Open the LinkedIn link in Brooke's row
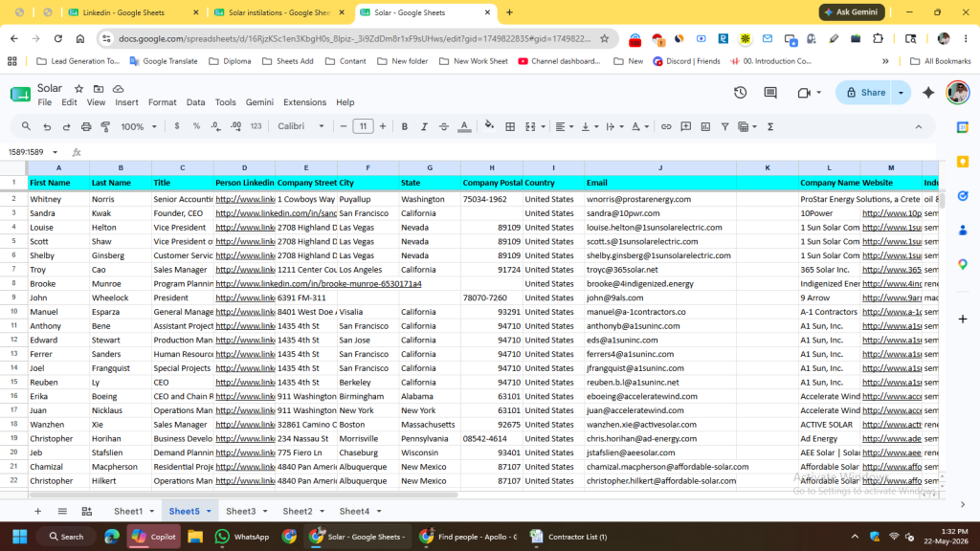The image size is (980, 551). [x=318, y=283]
